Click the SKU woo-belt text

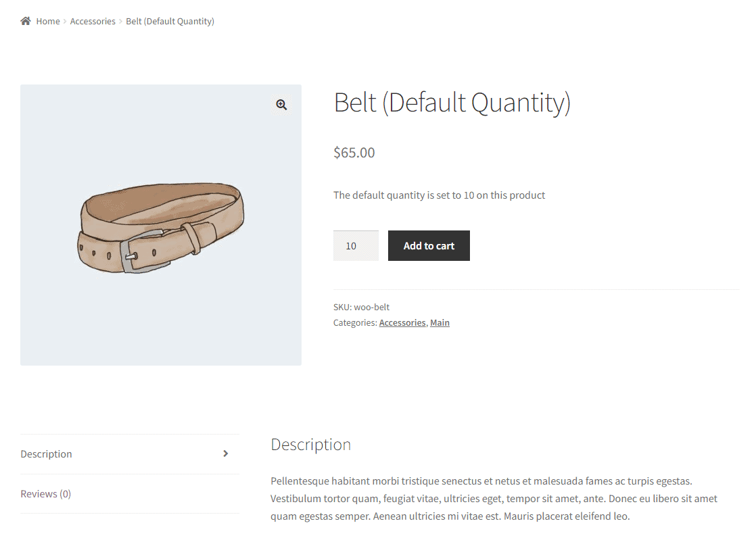pos(361,307)
